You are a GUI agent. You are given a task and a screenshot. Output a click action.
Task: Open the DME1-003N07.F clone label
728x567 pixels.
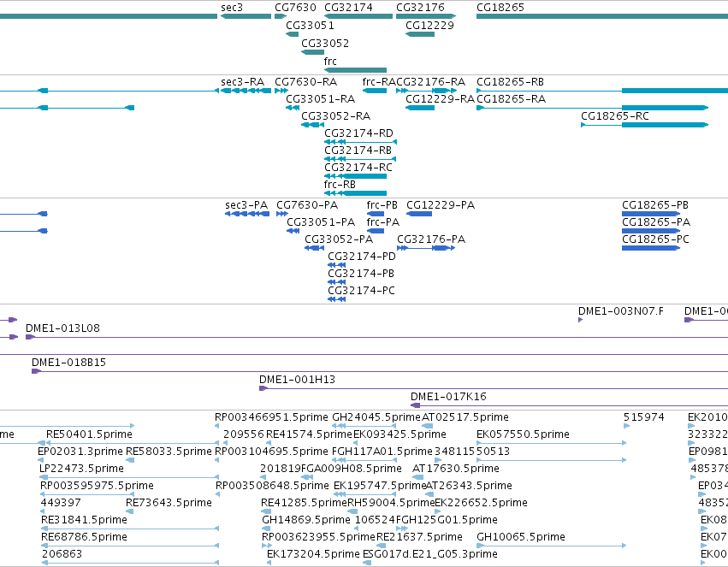[x=621, y=312]
